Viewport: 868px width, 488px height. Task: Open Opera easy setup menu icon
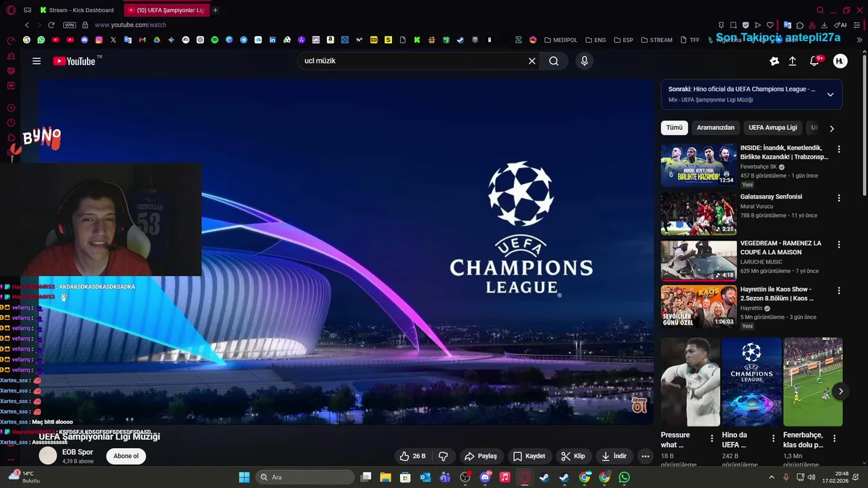[856, 25]
